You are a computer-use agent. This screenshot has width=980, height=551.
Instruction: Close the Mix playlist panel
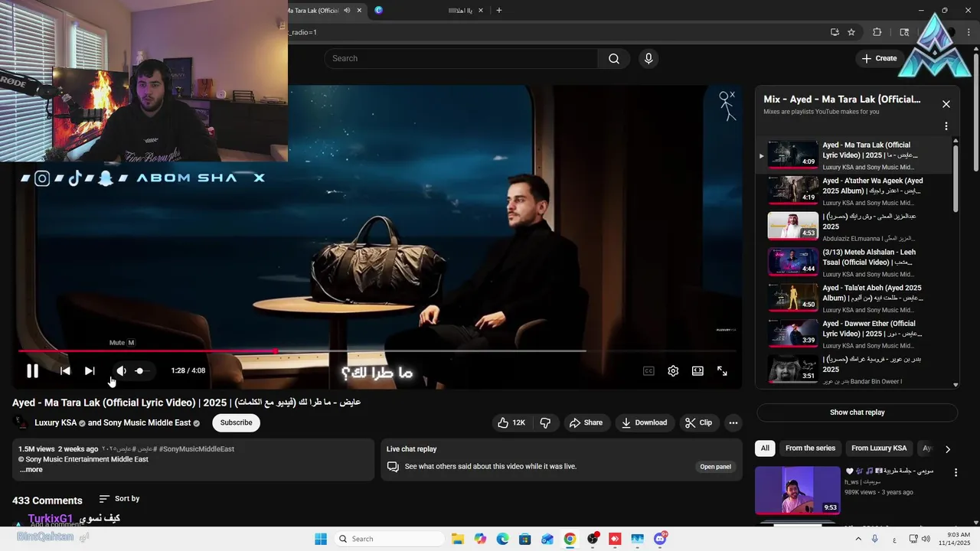point(946,104)
